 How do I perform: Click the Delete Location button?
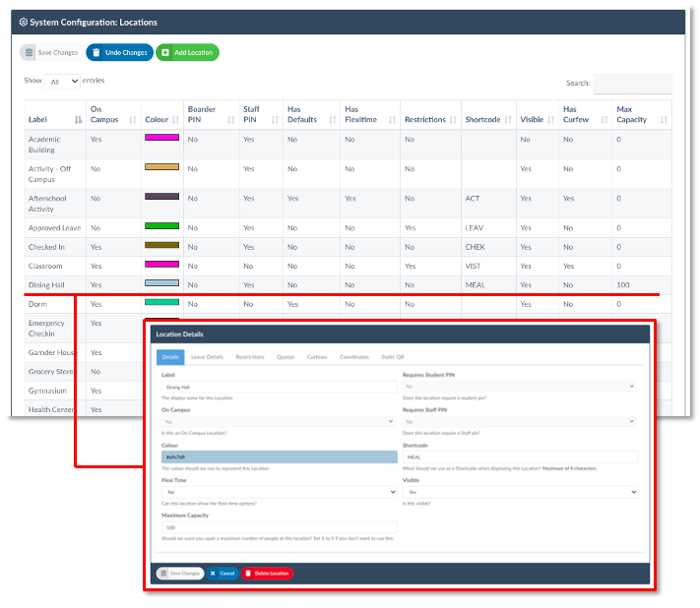pyautogui.click(x=267, y=574)
